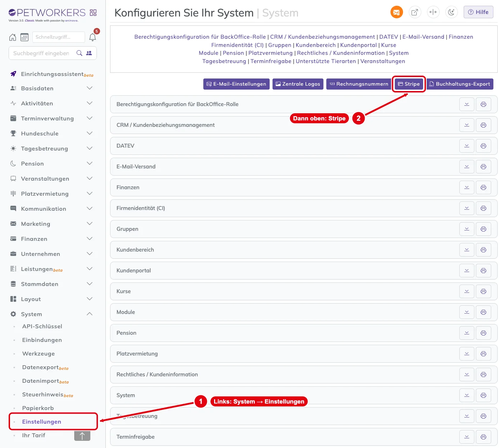Click the orange mail icon in header
The image size is (502, 448).
pyautogui.click(x=397, y=12)
